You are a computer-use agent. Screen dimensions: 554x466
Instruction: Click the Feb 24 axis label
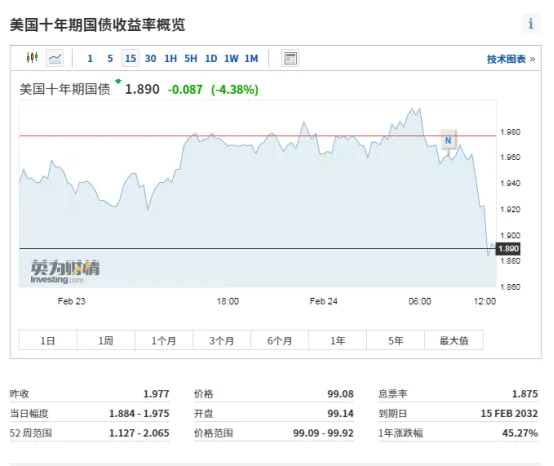pos(323,301)
